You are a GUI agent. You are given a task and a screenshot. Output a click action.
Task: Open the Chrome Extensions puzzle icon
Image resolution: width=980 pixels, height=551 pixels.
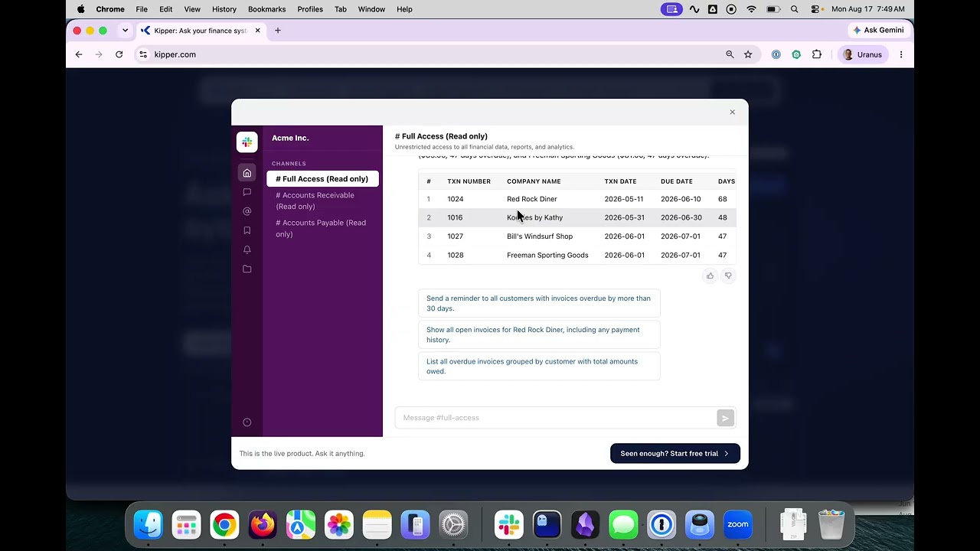(817, 54)
